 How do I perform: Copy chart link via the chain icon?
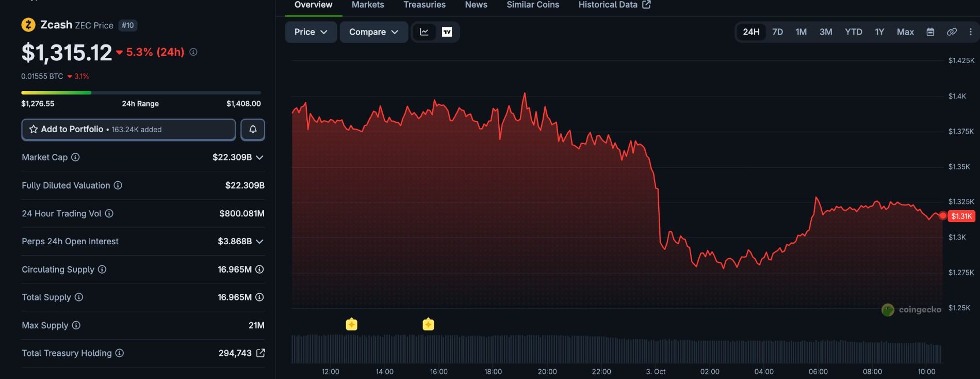tap(952, 32)
